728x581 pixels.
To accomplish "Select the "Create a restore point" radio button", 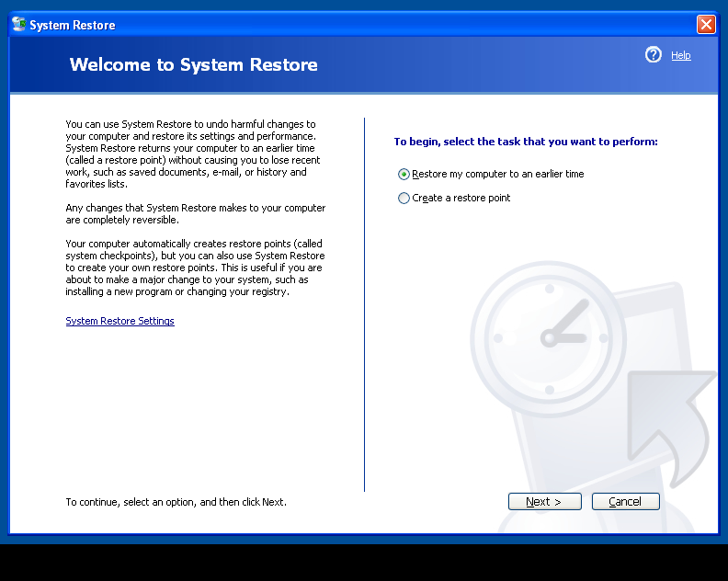I will [404, 198].
